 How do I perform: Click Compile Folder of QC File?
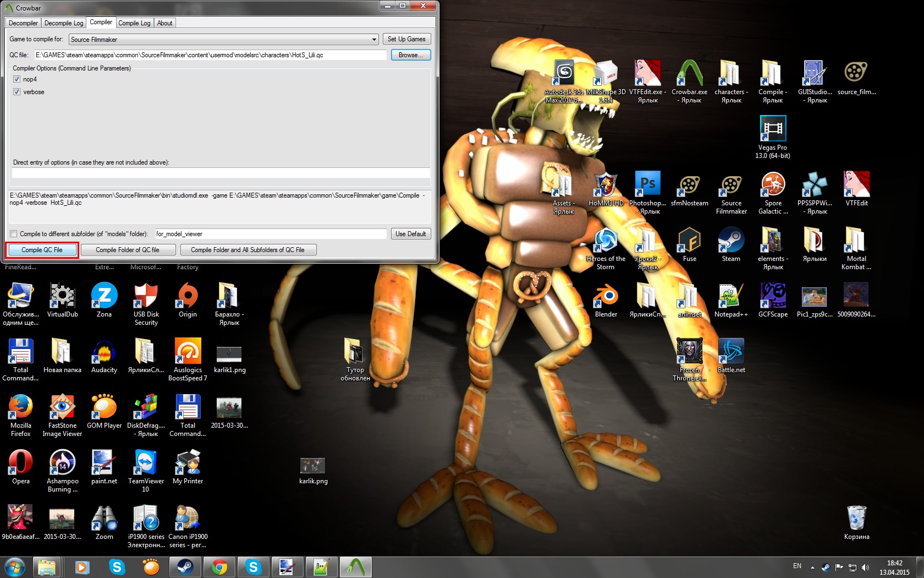coord(128,250)
